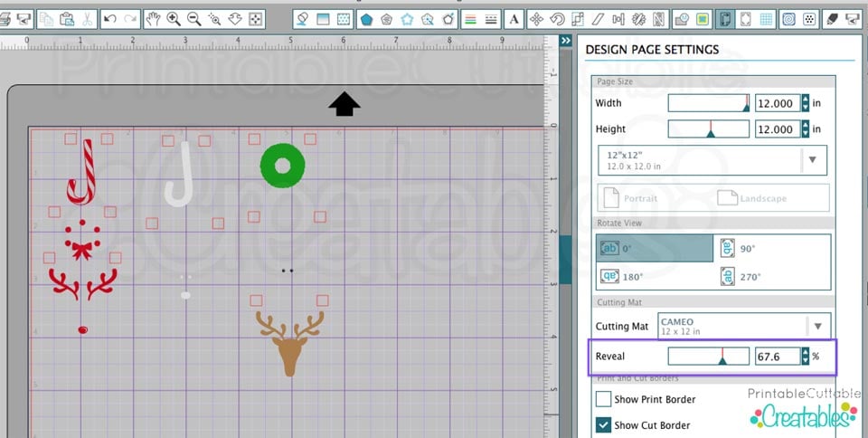Click the Redo arrow icon

pos(130,19)
